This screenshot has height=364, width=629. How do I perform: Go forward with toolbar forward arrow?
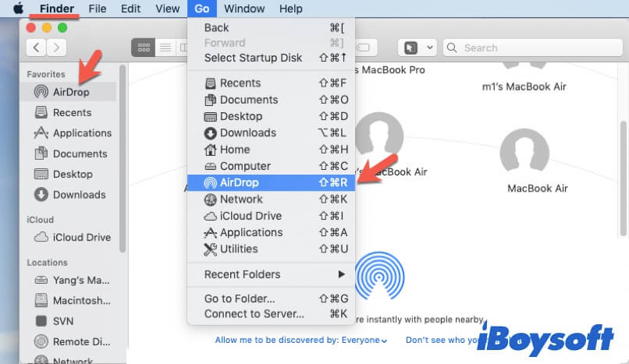coord(56,48)
